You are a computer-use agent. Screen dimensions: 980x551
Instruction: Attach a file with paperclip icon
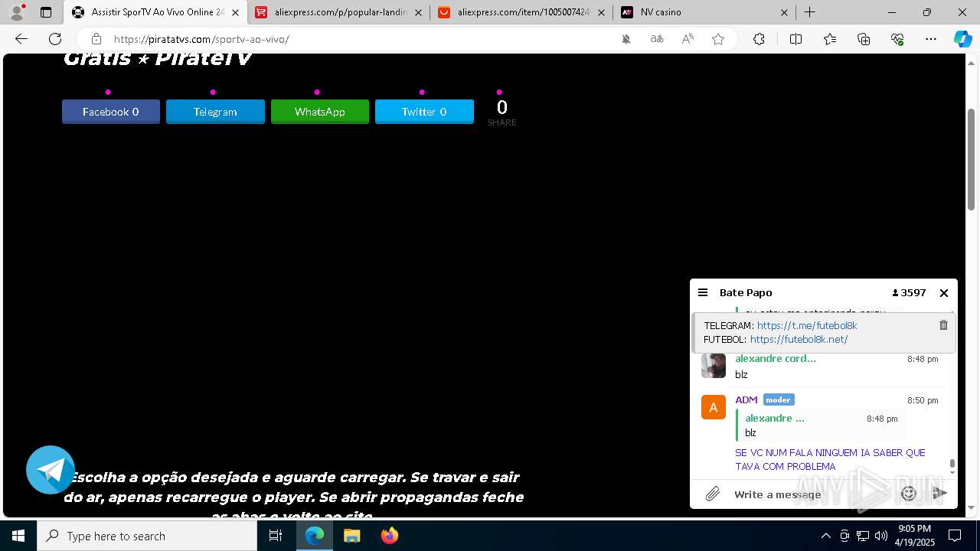[713, 494]
